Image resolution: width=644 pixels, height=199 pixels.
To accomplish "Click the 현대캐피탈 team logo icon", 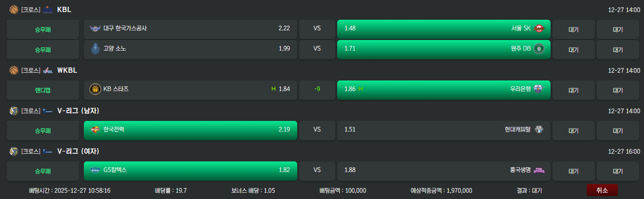I will (539, 130).
